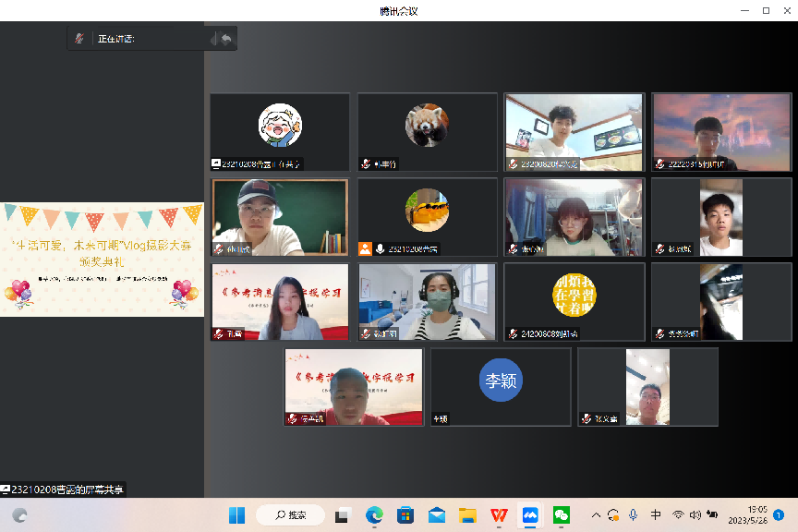The image size is (798, 532).
Task: Expand the hidden system tray icons
Action: 597,514
